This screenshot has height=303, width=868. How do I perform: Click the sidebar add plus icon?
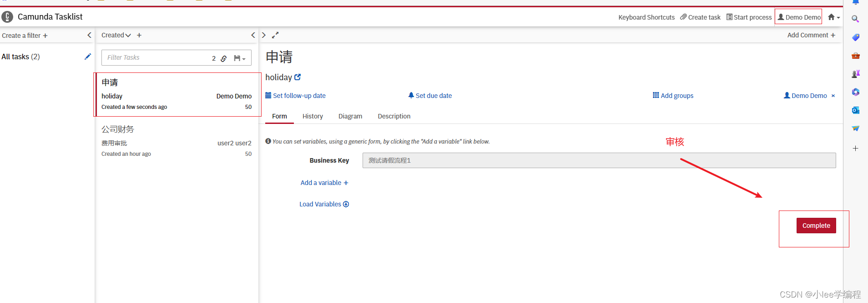[855, 149]
